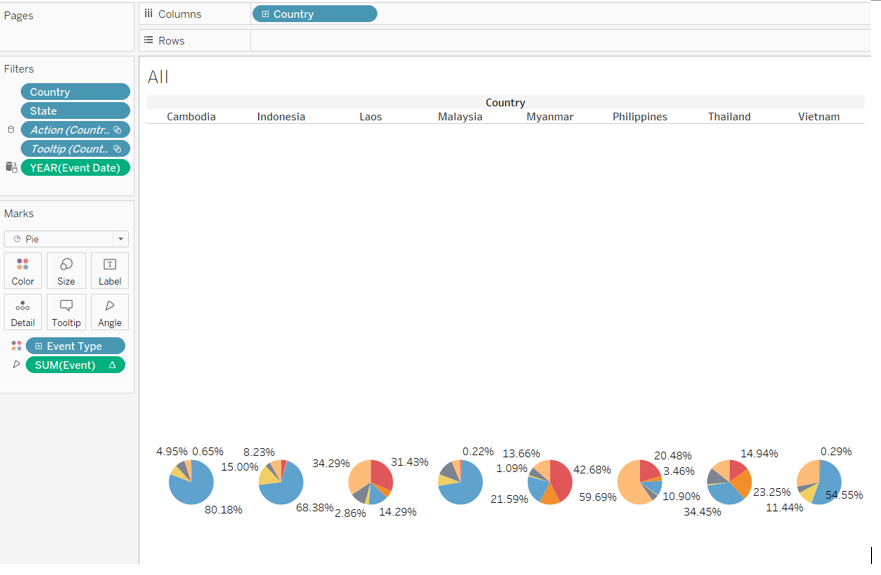Screen dimensions: 881x575
Task: Open the Size marks card
Action: coord(66,271)
